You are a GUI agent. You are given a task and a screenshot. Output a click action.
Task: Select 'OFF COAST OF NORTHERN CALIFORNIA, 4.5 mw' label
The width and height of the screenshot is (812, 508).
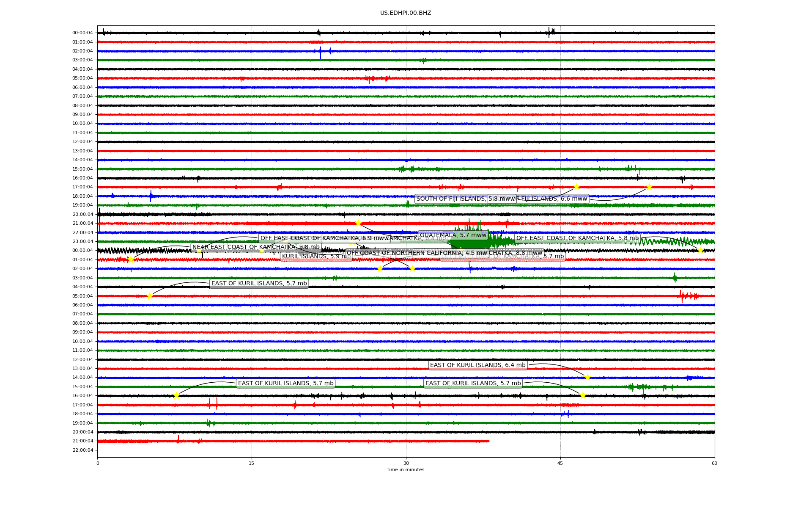(x=417, y=253)
